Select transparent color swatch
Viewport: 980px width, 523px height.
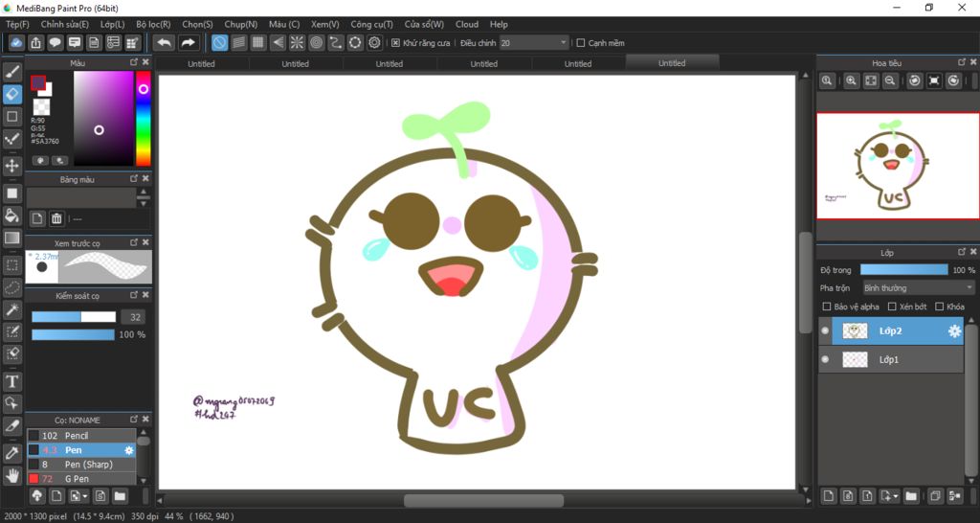pyautogui.click(x=41, y=106)
